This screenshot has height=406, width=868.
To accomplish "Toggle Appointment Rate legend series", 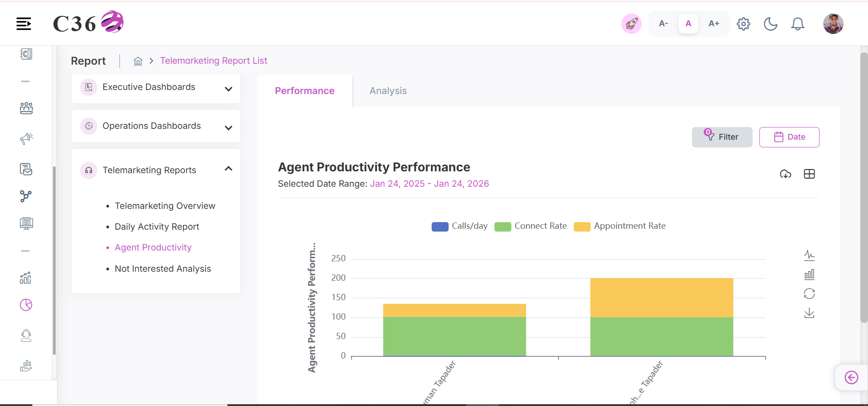I will [620, 226].
